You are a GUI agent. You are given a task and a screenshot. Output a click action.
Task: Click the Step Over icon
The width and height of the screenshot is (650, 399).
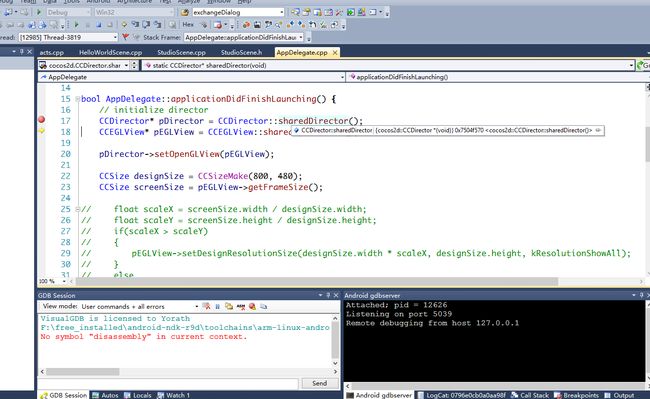pos(146,24)
